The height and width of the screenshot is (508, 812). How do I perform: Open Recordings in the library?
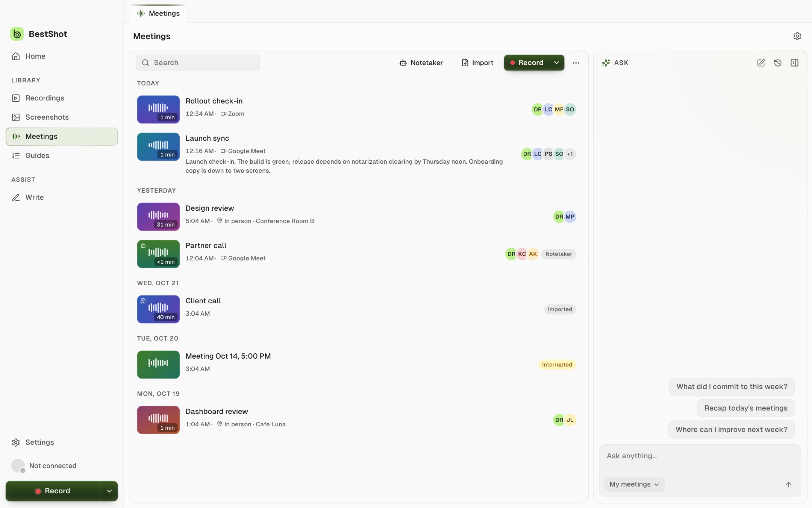click(x=62, y=98)
